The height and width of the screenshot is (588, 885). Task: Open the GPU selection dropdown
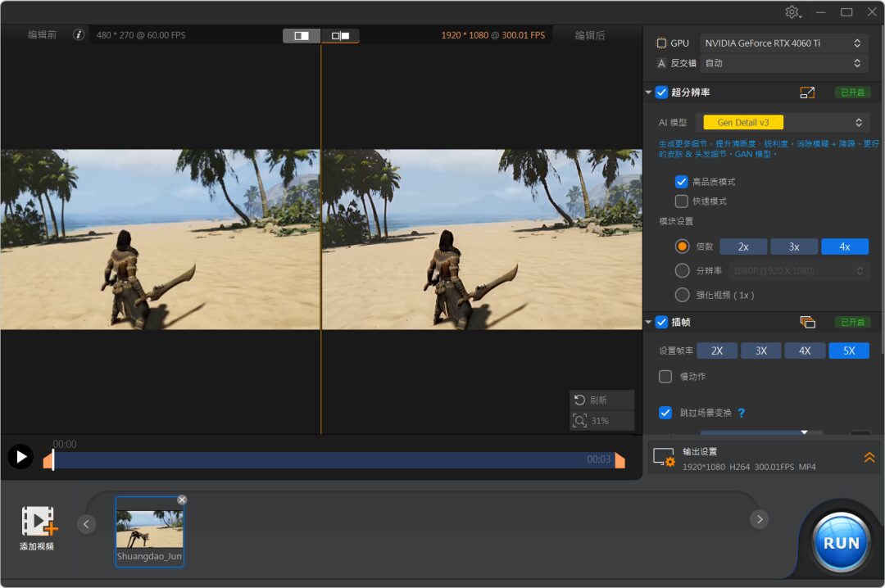click(783, 43)
